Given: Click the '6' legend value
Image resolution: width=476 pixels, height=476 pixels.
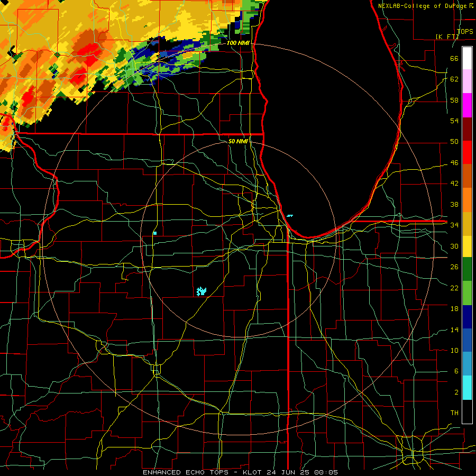Looking at the screenshot, I should coord(456,371).
